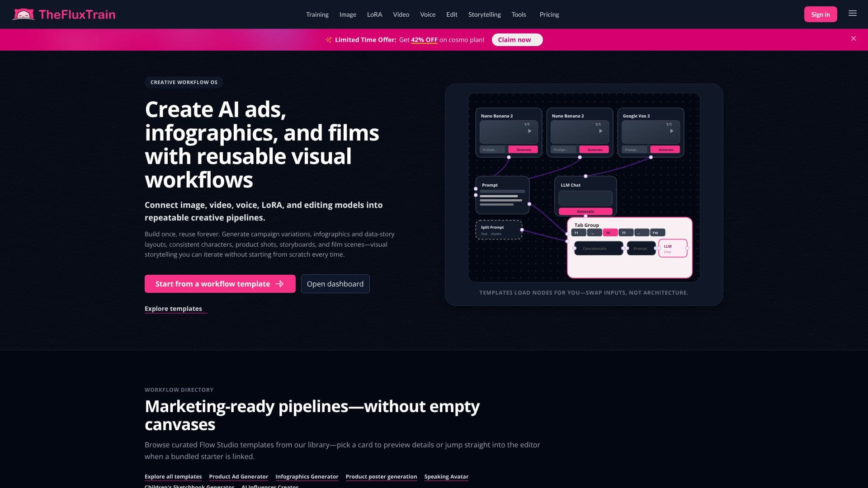Click play icon in Google Veo 3 node
This screenshot has height=488, width=868.
tap(671, 131)
